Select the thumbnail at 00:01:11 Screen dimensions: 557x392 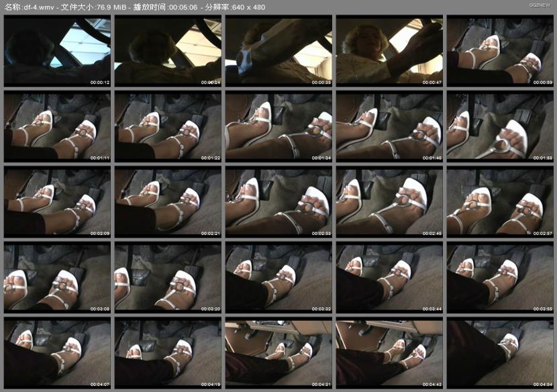tap(57, 127)
